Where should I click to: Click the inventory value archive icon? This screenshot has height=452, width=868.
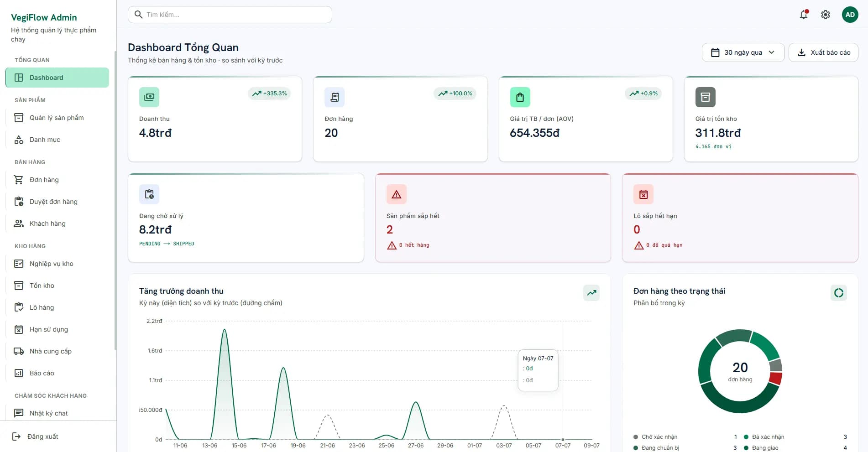pyautogui.click(x=706, y=97)
